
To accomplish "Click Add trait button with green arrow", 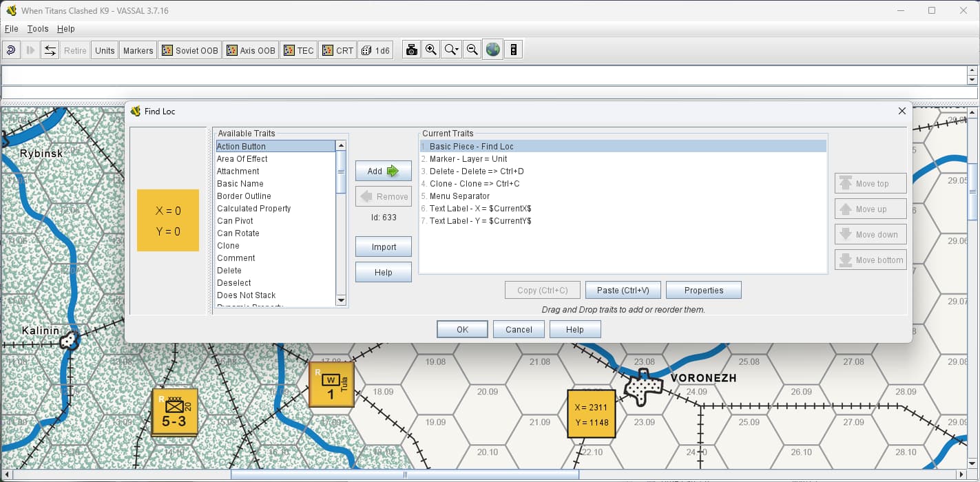I will pyautogui.click(x=384, y=171).
